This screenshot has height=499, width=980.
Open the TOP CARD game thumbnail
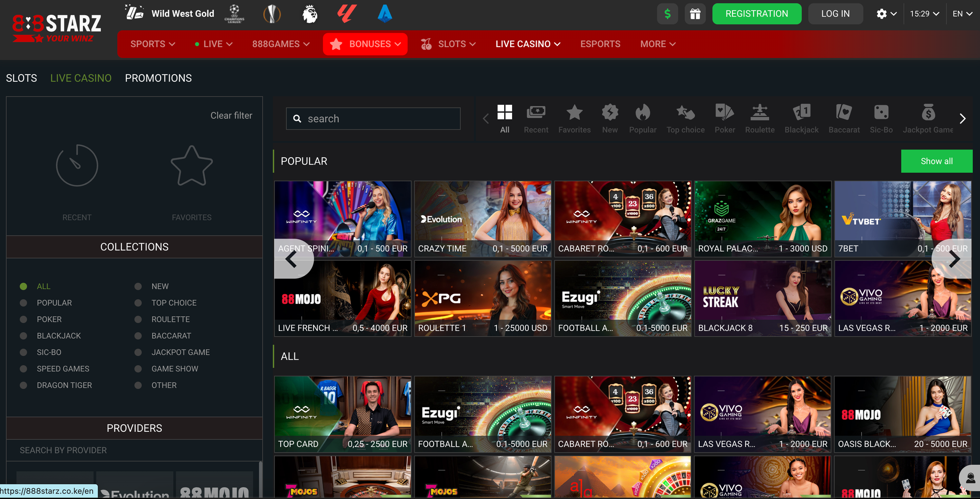point(343,414)
